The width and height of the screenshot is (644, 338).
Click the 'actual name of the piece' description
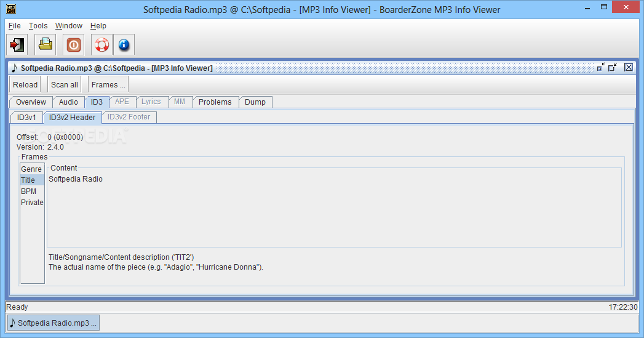[156, 267]
